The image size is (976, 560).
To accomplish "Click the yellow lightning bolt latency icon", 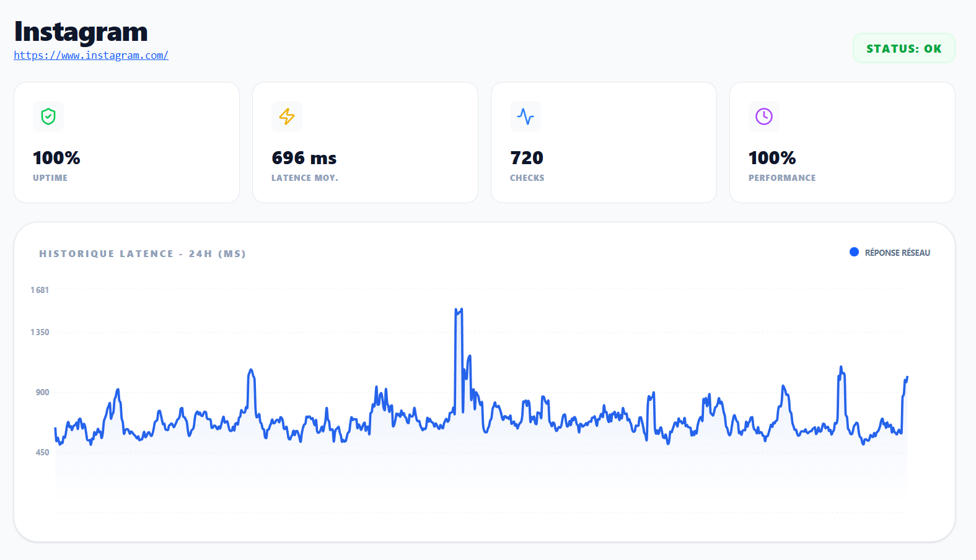I will pyautogui.click(x=287, y=116).
